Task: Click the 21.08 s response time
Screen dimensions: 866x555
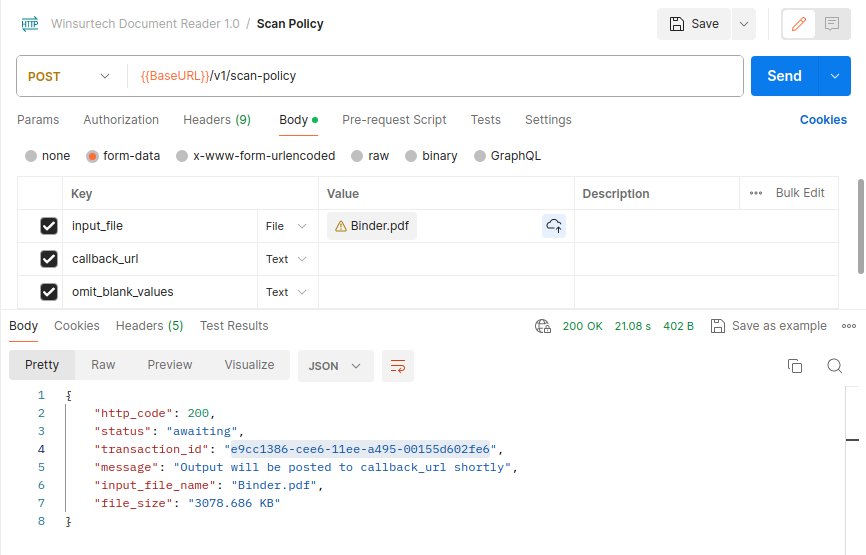Action: coord(632,326)
